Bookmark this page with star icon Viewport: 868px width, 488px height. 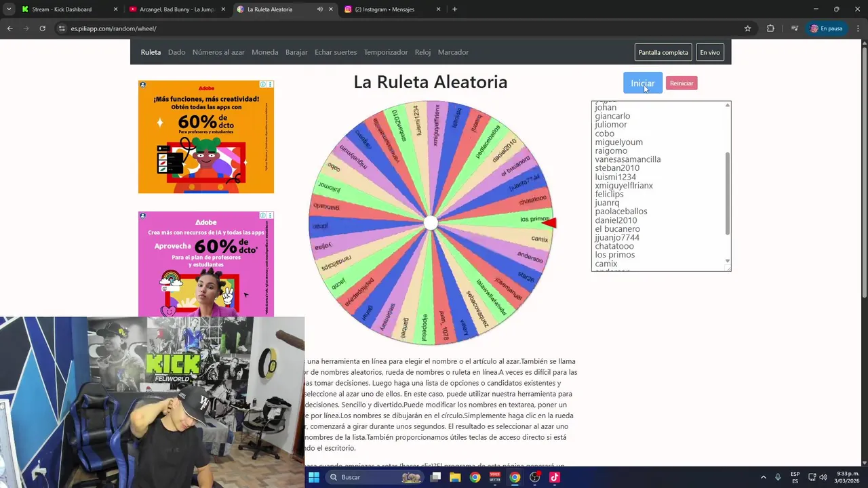(747, 28)
